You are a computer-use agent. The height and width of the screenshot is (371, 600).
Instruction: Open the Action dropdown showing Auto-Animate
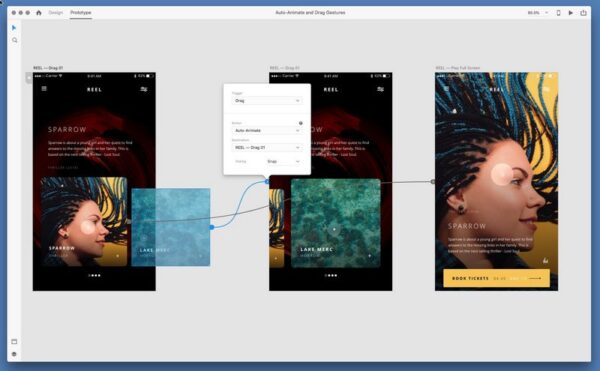tap(267, 130)
